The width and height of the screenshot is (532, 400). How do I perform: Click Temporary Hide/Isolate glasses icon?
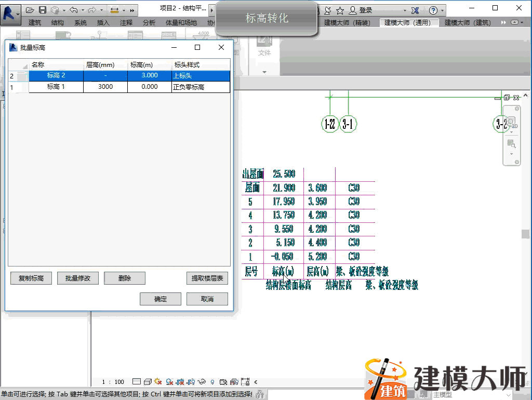tap(202, 382)
